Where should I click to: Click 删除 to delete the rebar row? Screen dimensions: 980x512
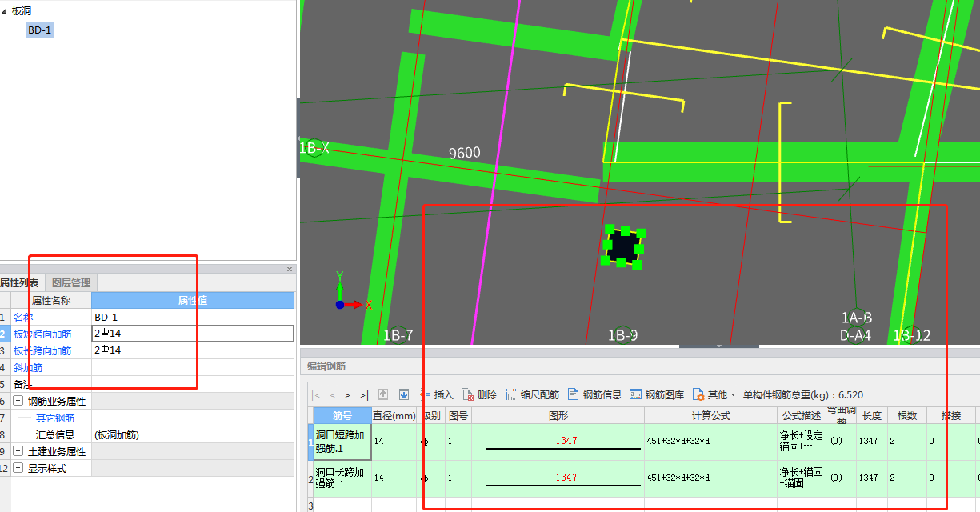tap(479, 394)
